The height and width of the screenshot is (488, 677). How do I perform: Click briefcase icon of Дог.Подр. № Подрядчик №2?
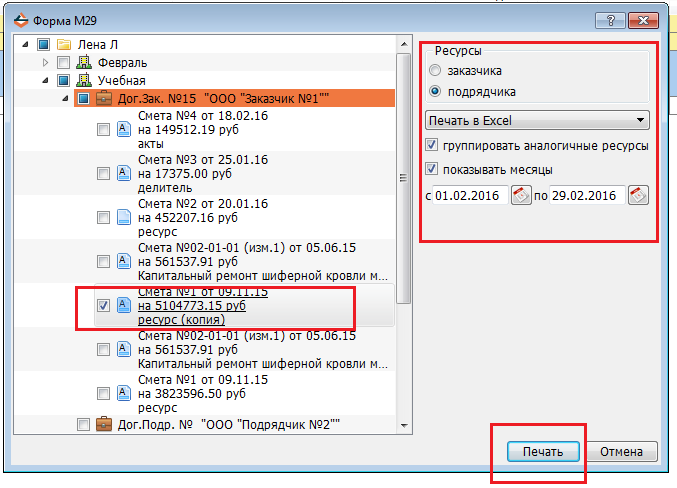(x=104, y=424)
